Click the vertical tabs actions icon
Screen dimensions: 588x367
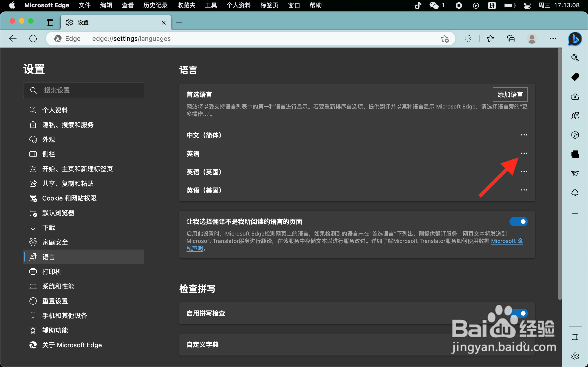[x=50, y=22]
